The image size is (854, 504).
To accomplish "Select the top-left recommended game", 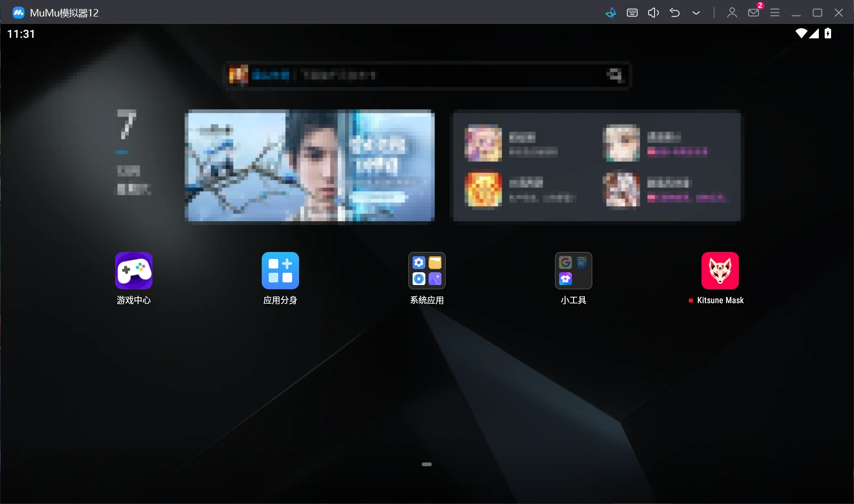I will coord(484,143).
